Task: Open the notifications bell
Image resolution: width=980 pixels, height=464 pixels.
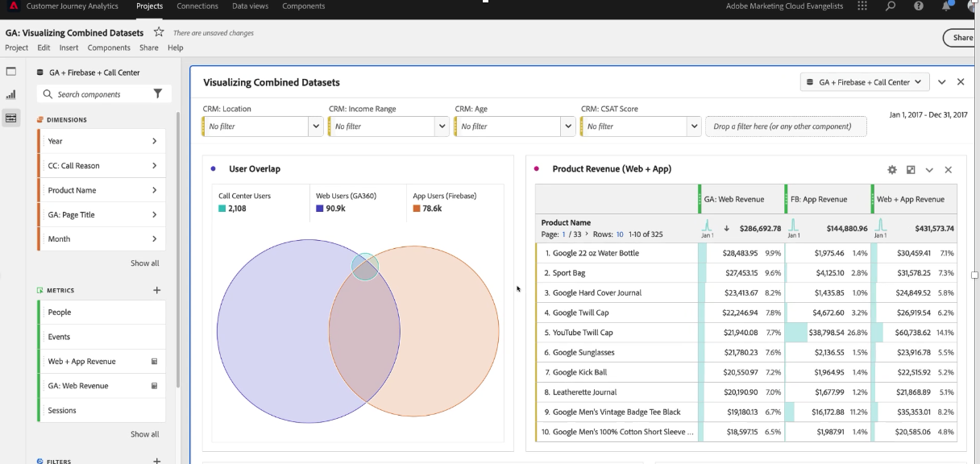Action: (x=947, y=6)
